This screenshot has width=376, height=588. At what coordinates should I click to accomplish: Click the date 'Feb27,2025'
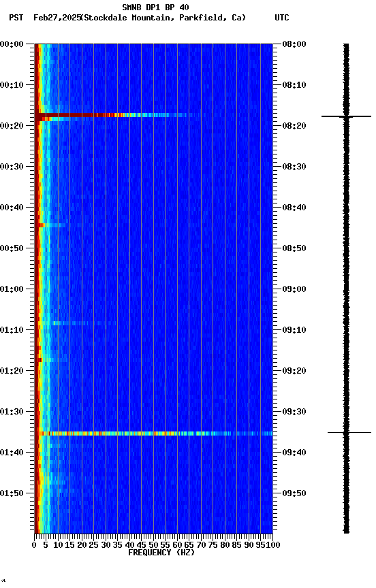[x=57, y=18]
